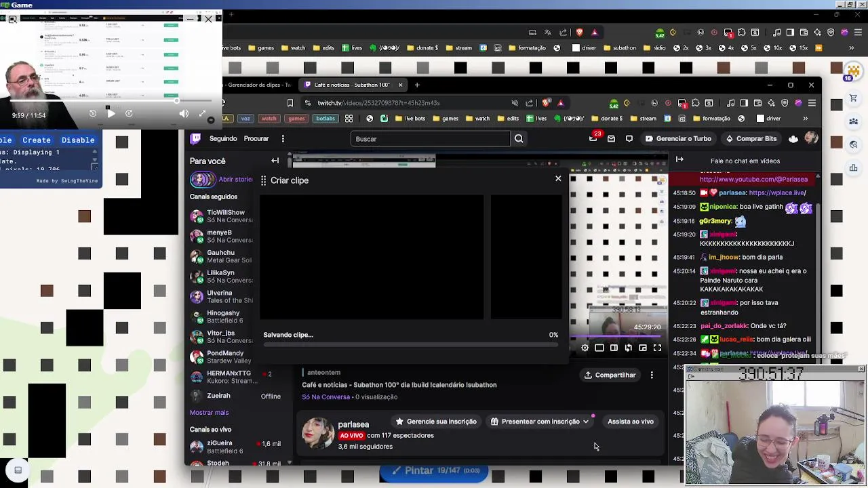Click the Disable button in bot panel
The height and width of the screenshot is (488, 868).
(78, 140)
